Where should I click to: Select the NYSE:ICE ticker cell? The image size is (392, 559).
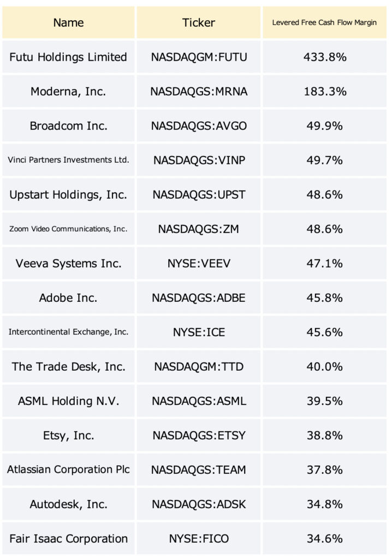coord(199,332)
